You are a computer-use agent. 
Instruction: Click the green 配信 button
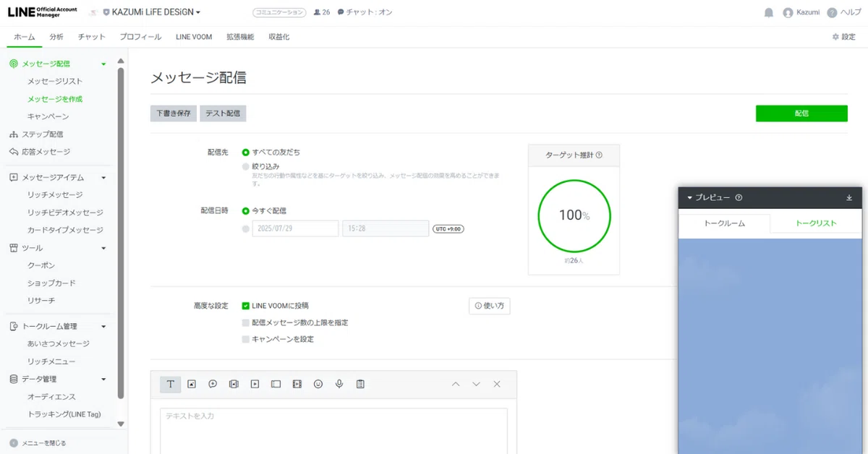pos(801,113)
